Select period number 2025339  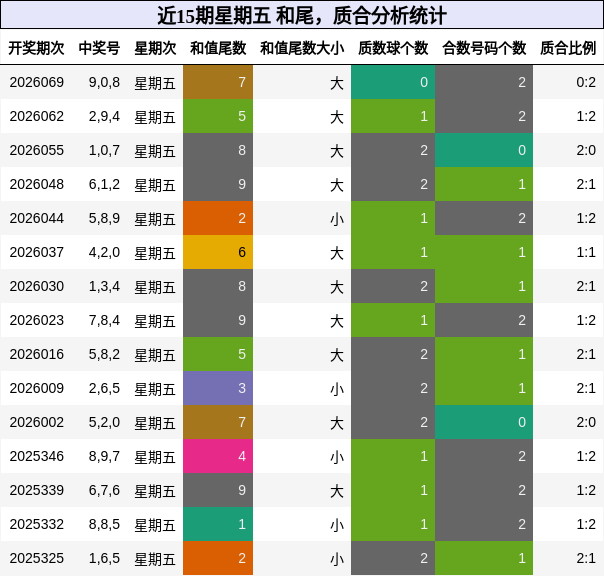coord(37,490)
